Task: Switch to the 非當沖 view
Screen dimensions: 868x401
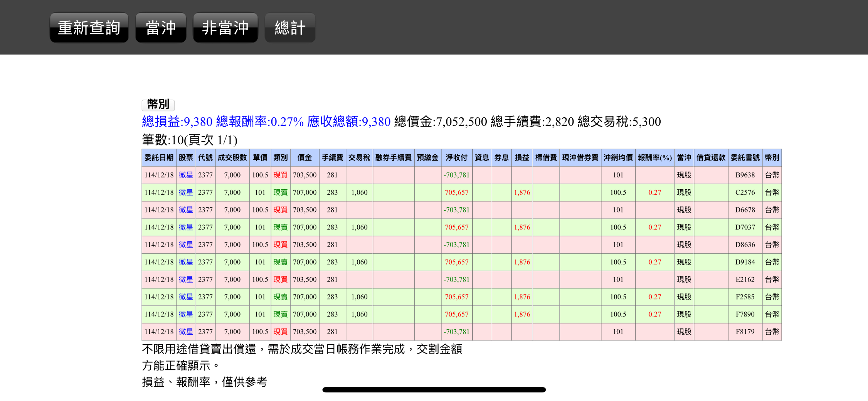Action: click(x=225, y=28)
